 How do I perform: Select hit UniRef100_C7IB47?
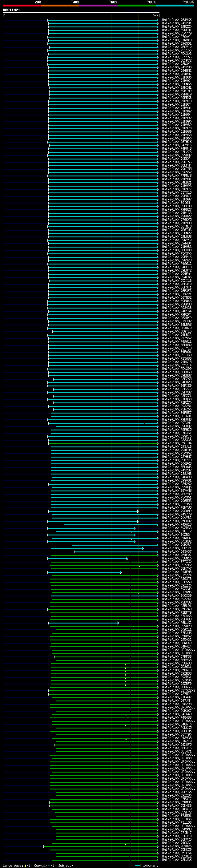pos(177,833)
